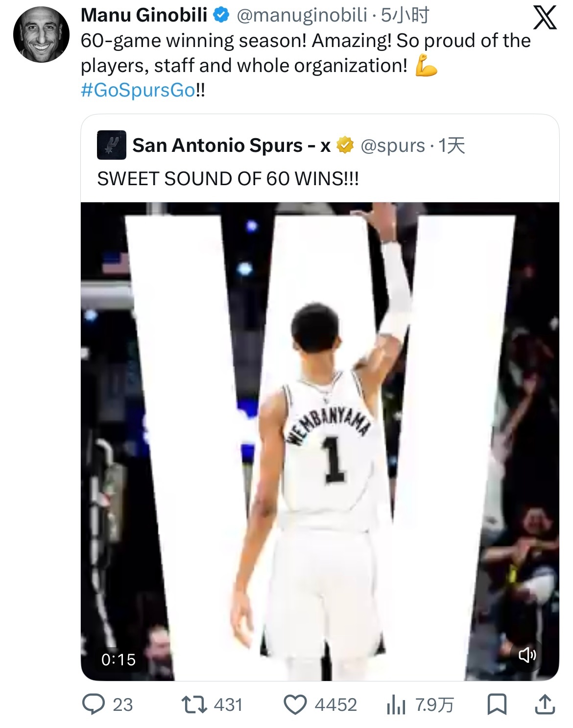Open the @manuginobili handle link

click(302, 16)
